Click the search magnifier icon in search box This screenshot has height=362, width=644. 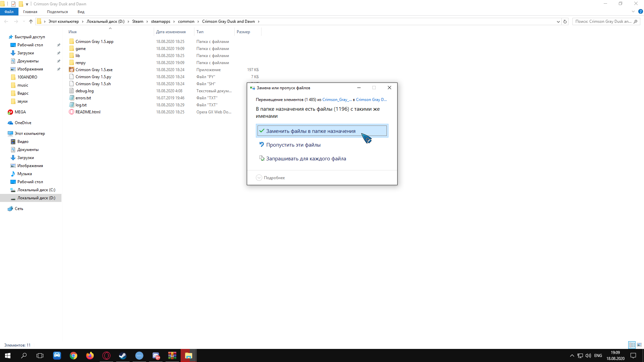[635, 21]
